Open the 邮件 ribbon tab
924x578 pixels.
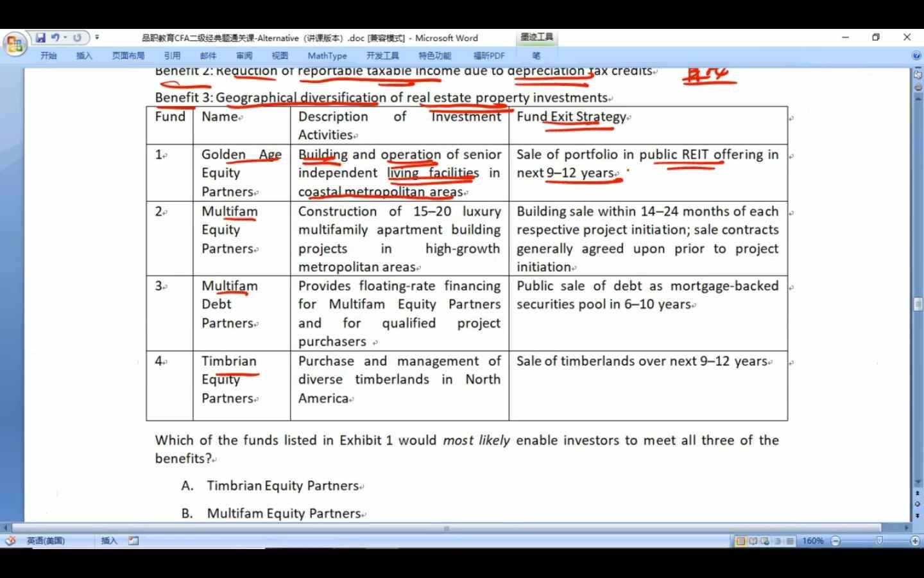click(208, 56)
